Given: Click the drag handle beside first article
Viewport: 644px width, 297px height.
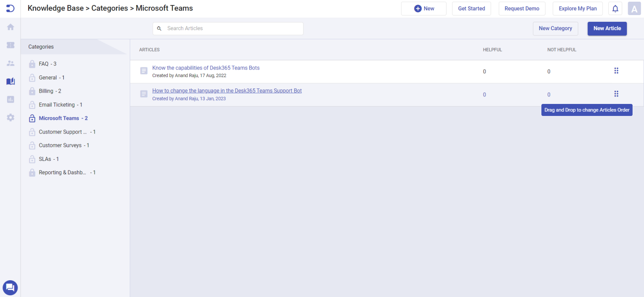Looking at the screenshot, I should [616, 70].
